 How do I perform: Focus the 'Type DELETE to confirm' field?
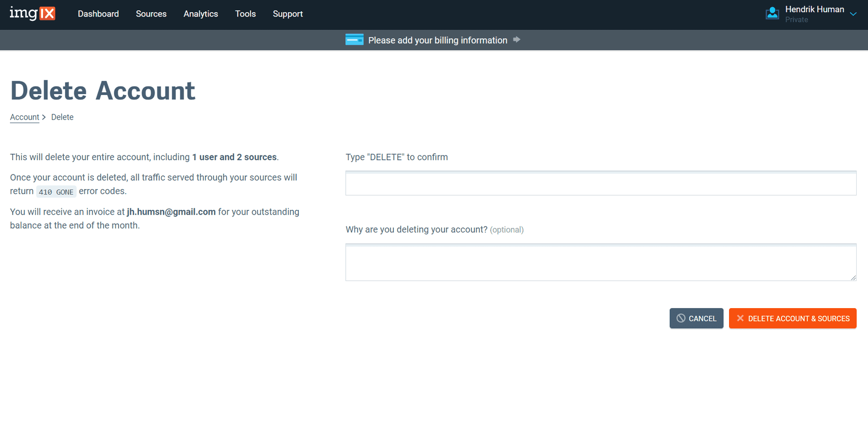coord(601,183)
